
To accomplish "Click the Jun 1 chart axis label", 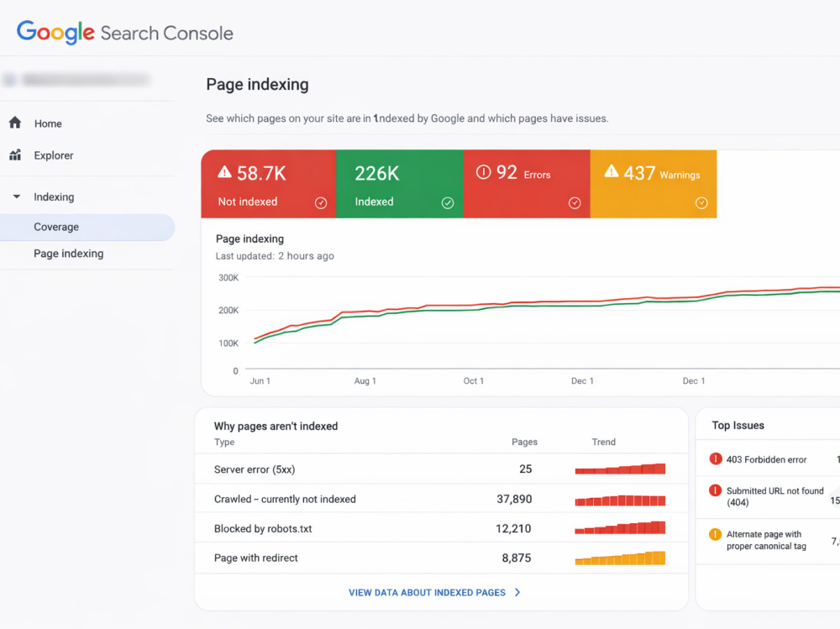I will 260,381.
